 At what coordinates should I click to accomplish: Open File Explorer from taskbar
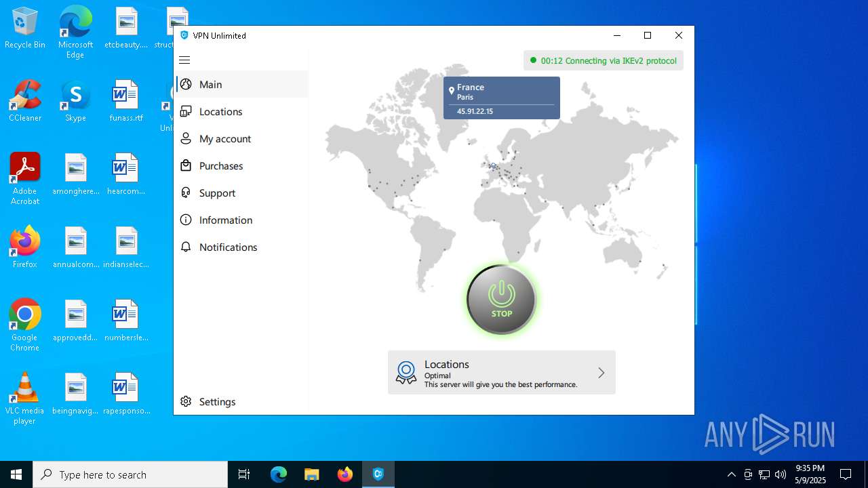pyautogui.click(x=311, y=474)
